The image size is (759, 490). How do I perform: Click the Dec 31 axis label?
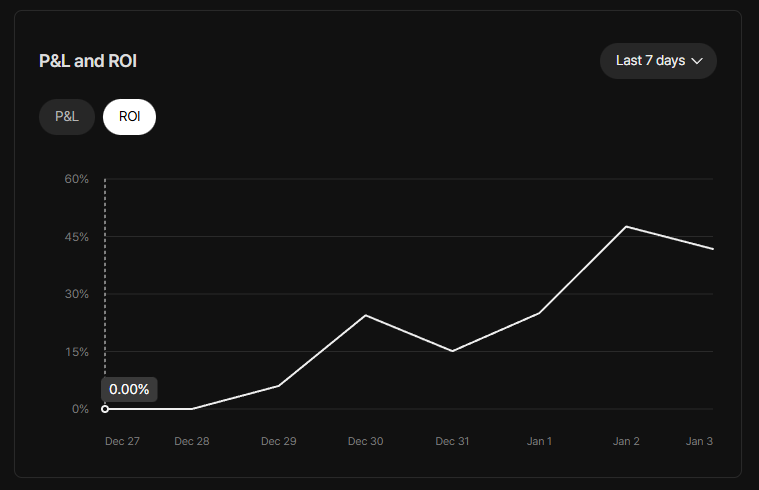(452, 441)
